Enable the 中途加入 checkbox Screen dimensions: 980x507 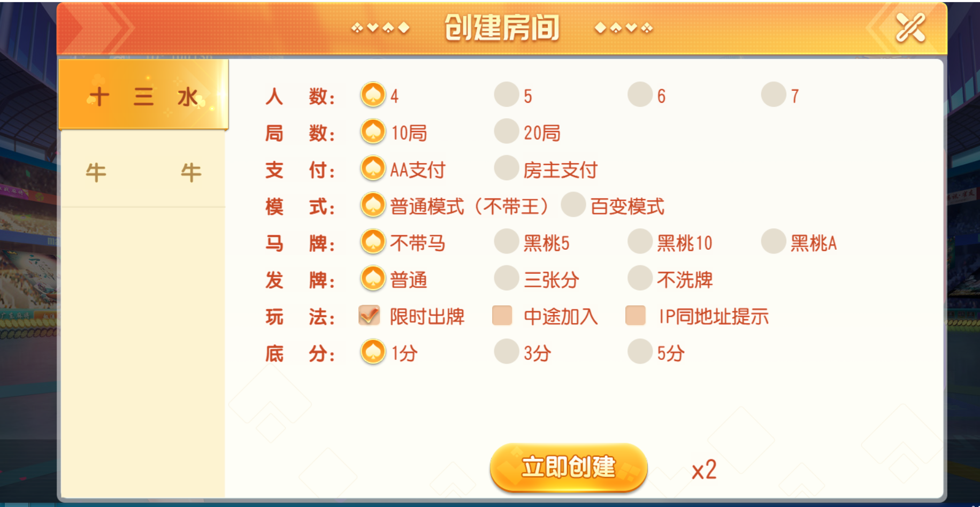502,316
